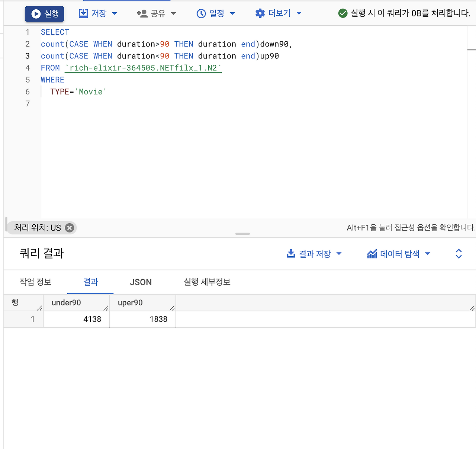Click the 공유 label
The width and height of the screenshot is (476, 449).
click(158, 13)
